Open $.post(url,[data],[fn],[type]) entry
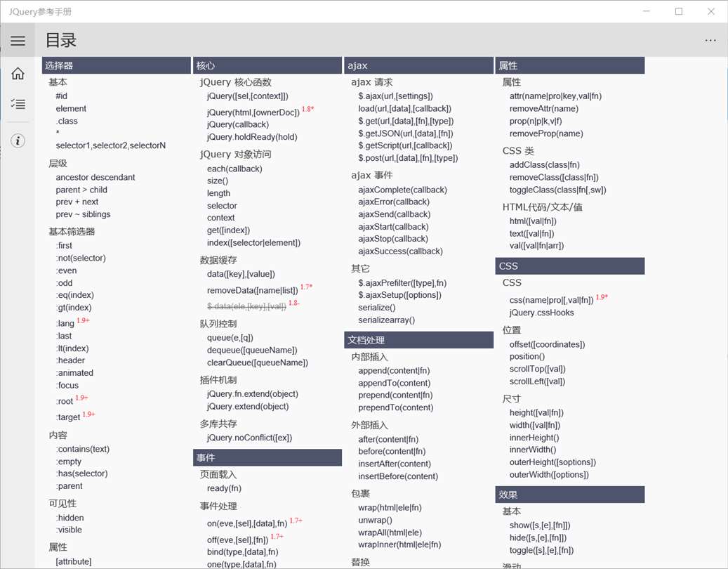Image resolution: width=728 pixels, height=569 pixels. (x=408, y=158)
